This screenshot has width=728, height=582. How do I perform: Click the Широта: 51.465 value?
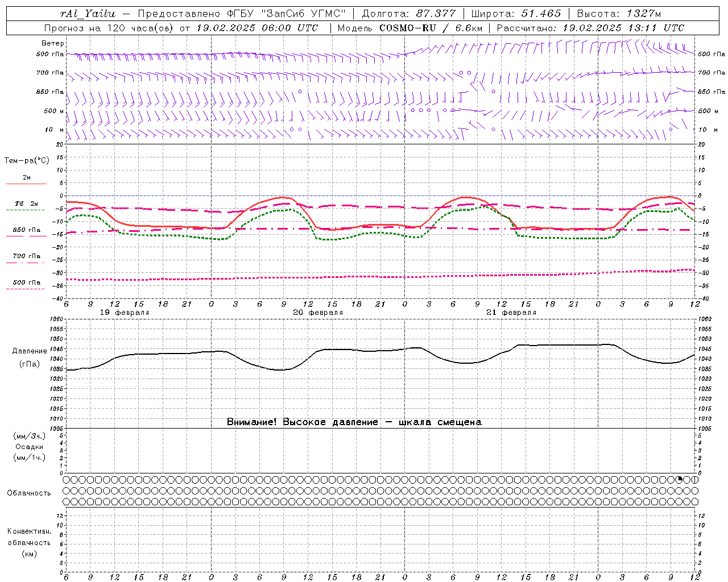[x=516, y=14]
